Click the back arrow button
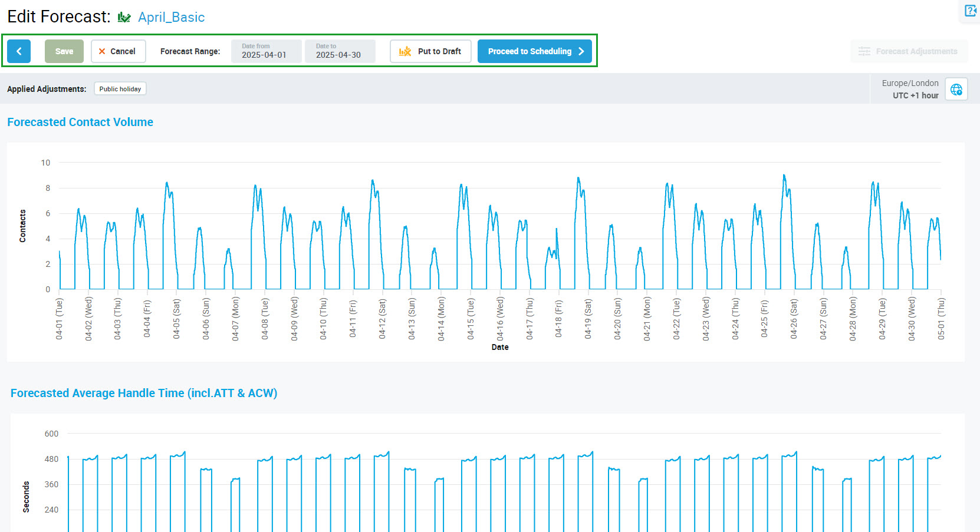The image size is (980, 532). 19,51
